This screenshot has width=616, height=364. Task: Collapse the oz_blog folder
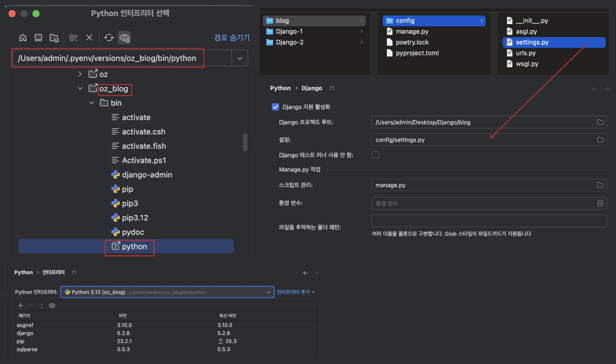[80, 89]
